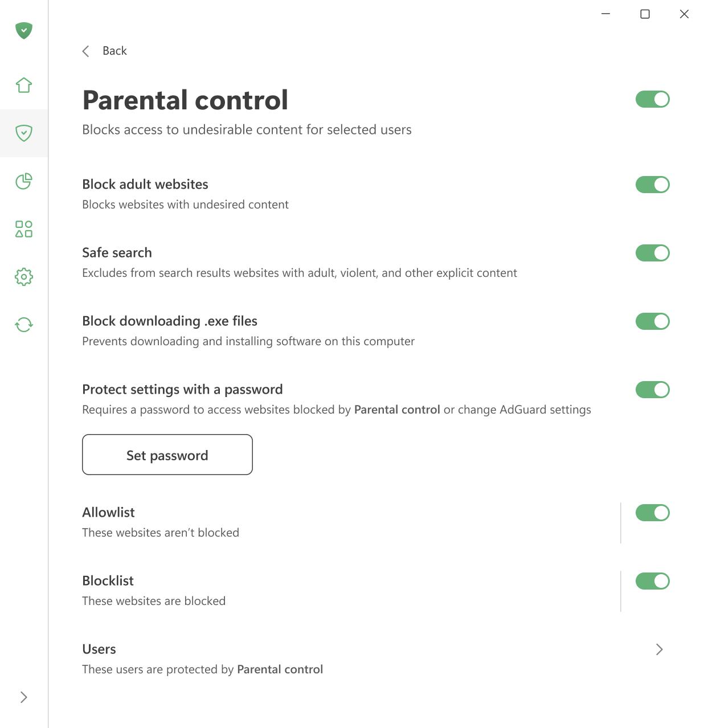Expand the sidebar with the arrow
Viewport: 704px width, 728px height.
(24, 697)
